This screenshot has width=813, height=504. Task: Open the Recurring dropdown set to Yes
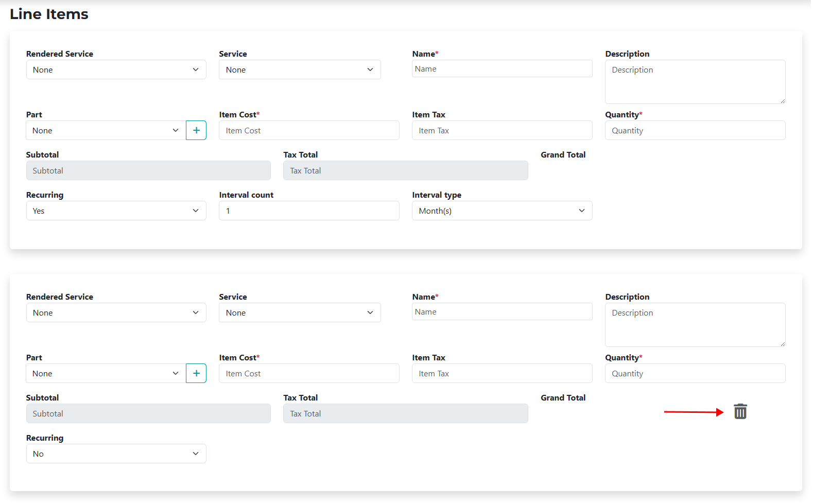116,211
